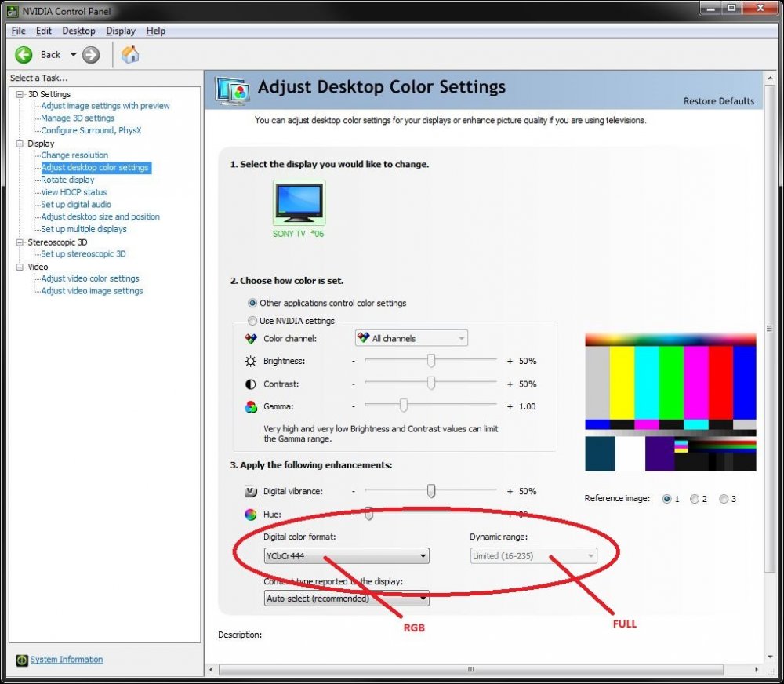Open Adjust video image settings

coord(92,291)
